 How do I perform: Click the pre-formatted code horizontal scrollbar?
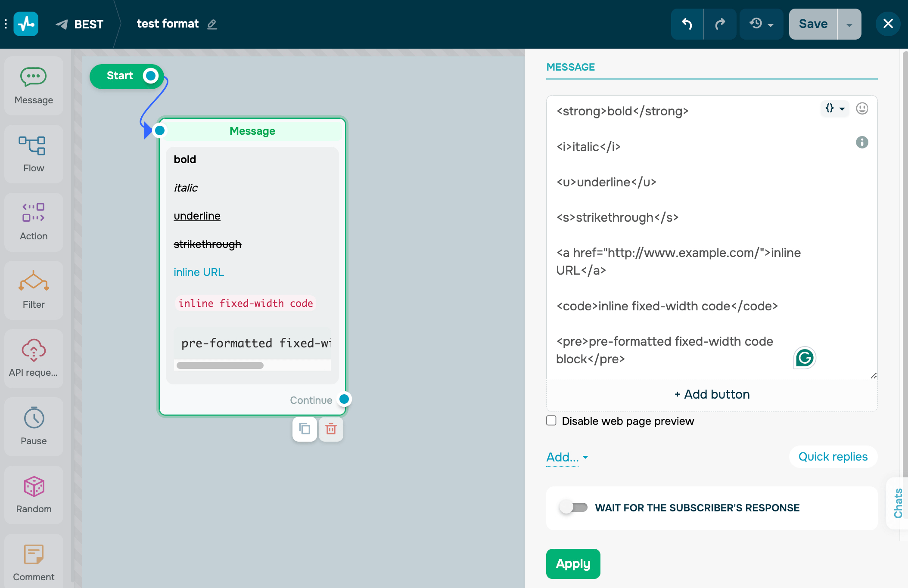click(220, 365)
